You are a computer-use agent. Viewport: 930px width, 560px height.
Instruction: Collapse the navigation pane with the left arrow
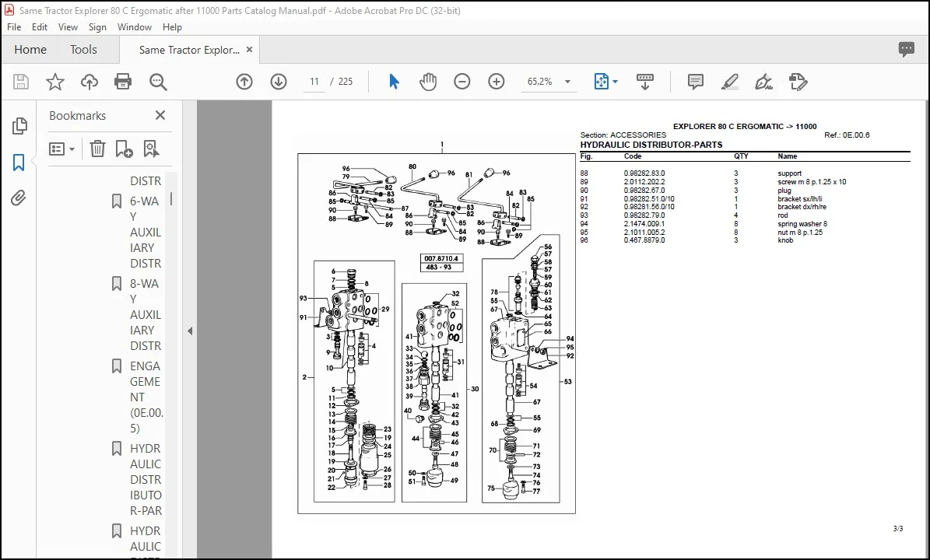click(x=190, y=331)
